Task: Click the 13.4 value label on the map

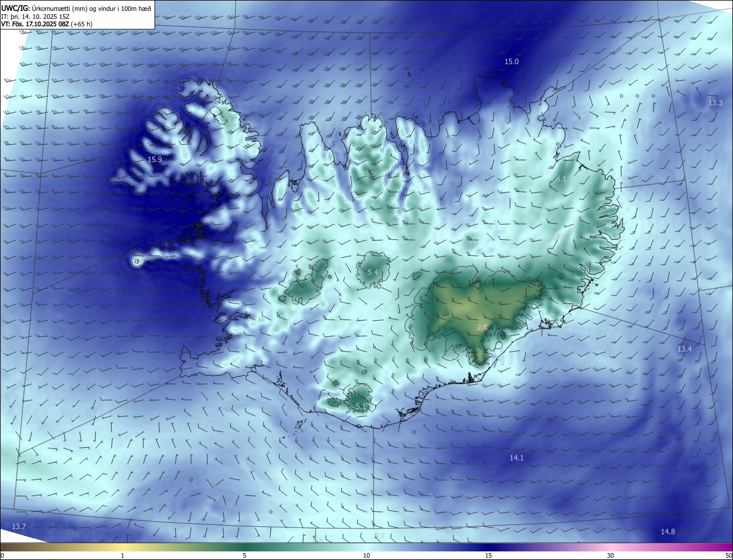Action: point(684,349)
